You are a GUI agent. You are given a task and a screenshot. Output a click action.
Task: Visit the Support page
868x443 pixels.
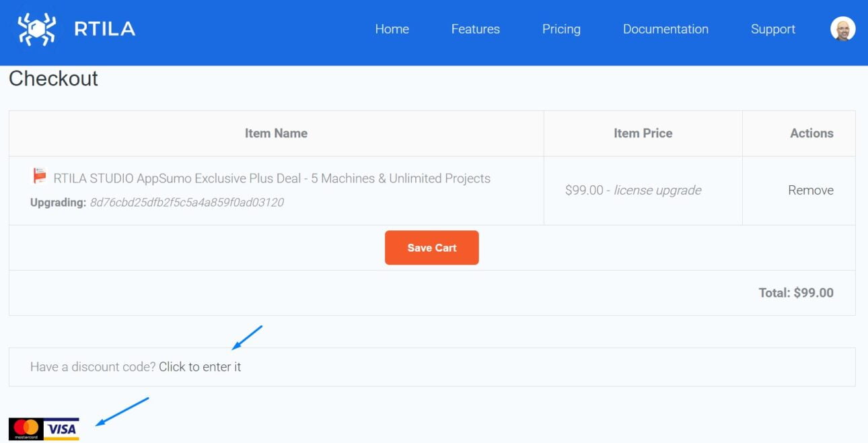[773, 29]
